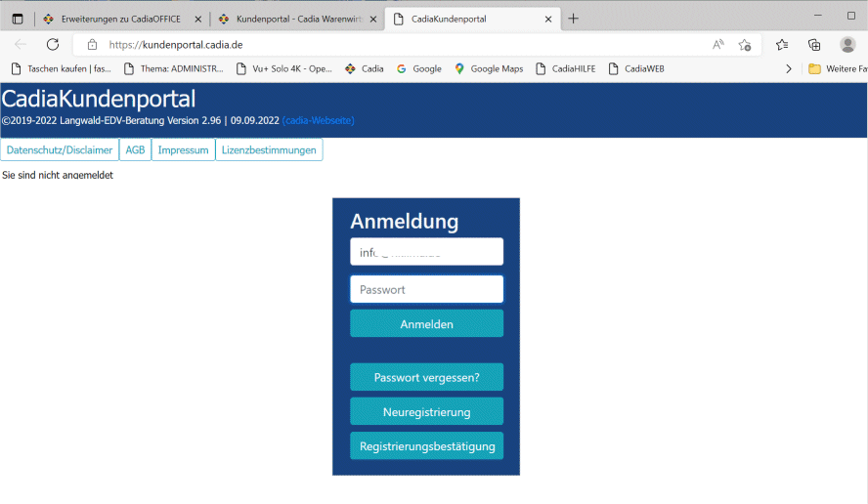This screenshot has width=868, height=504.
Task: Open the browser profile menu
Action: point(847,45)
